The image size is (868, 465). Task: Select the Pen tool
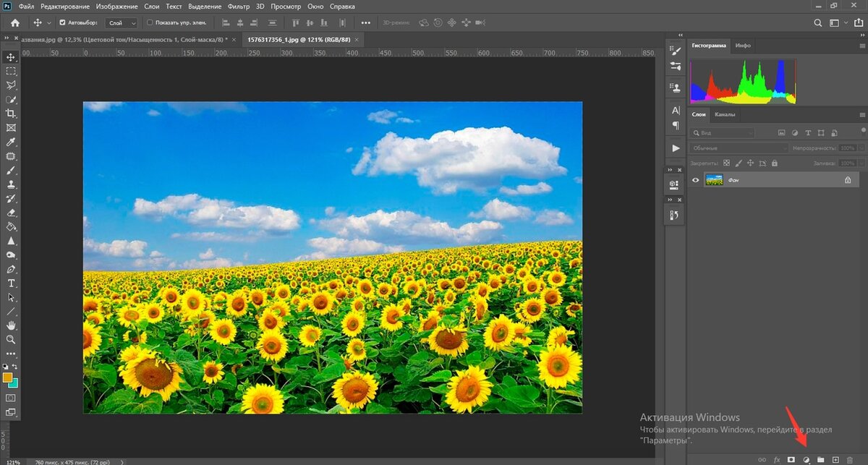(x=11, y=269)
